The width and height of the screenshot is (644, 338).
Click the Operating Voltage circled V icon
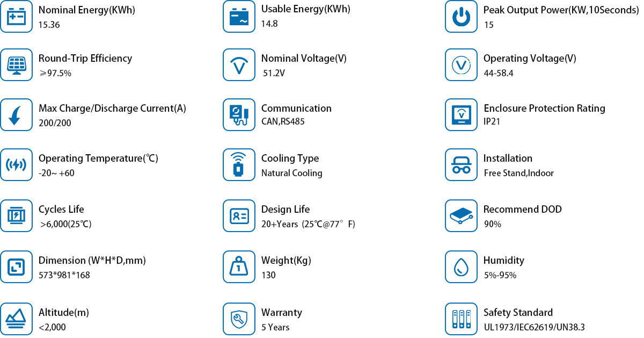(x=461, y=65)
